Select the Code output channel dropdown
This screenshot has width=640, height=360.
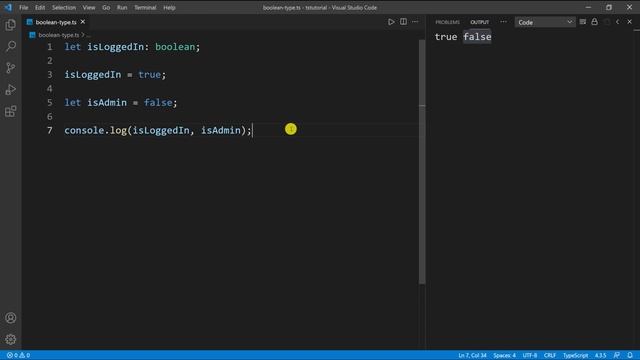545,22
